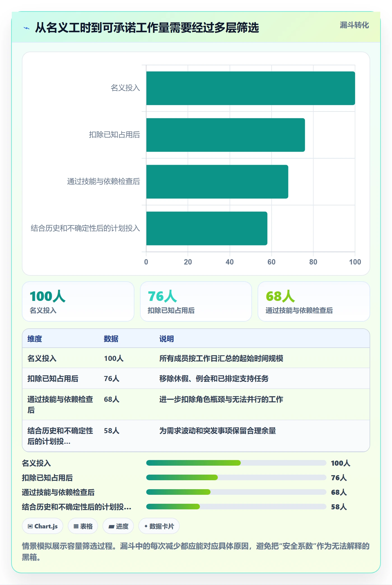Click the table cell 结合历史和不确定性后的计划投…
Image resolution: width=392 pixels, height=585 pixels.
[60, 436]
